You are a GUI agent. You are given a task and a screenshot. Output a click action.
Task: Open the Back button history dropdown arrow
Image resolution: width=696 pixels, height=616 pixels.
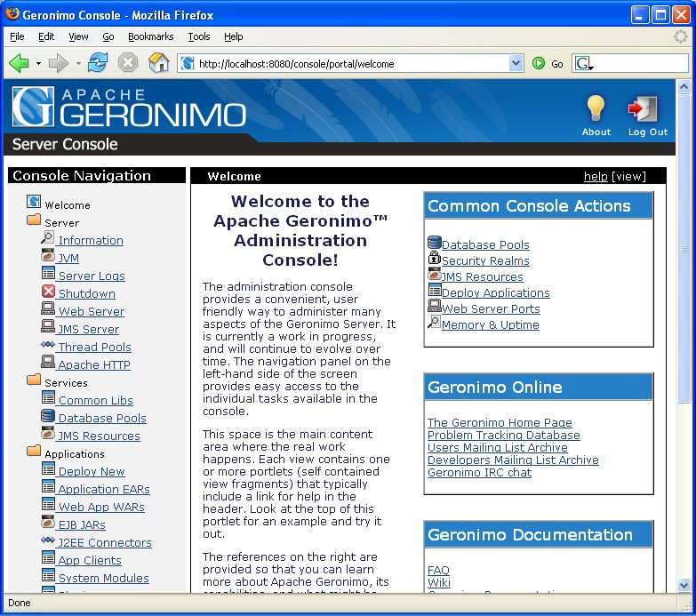point(38,63)
